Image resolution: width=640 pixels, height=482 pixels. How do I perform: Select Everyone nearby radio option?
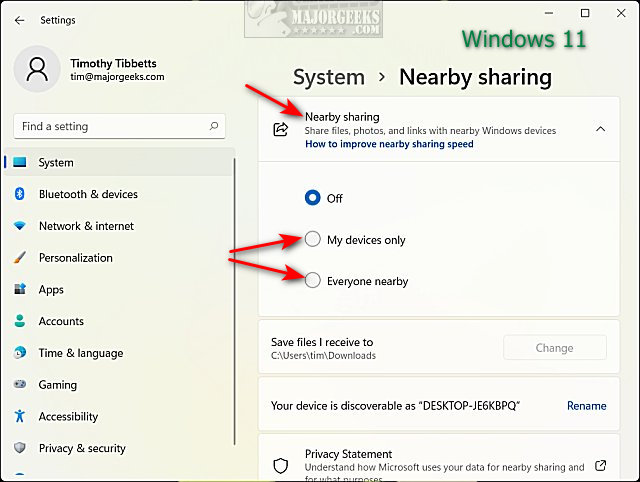coord(313,280)
